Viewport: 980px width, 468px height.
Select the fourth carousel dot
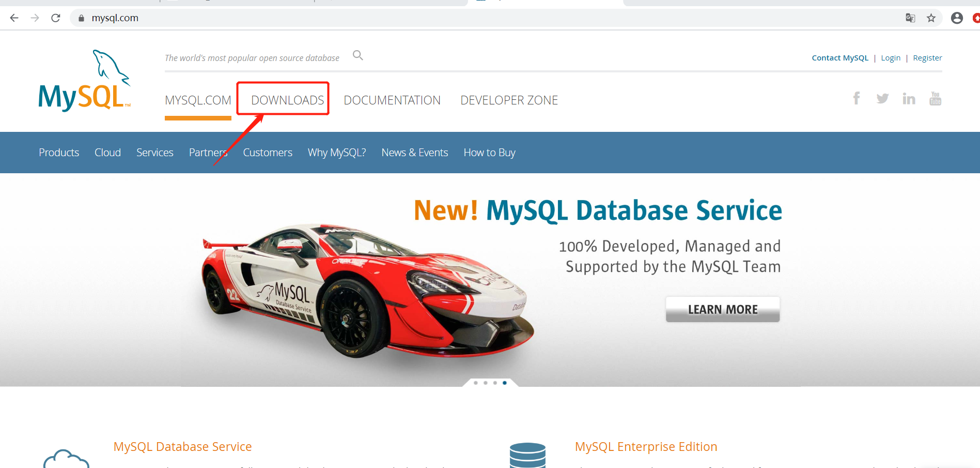coord(505,383)
